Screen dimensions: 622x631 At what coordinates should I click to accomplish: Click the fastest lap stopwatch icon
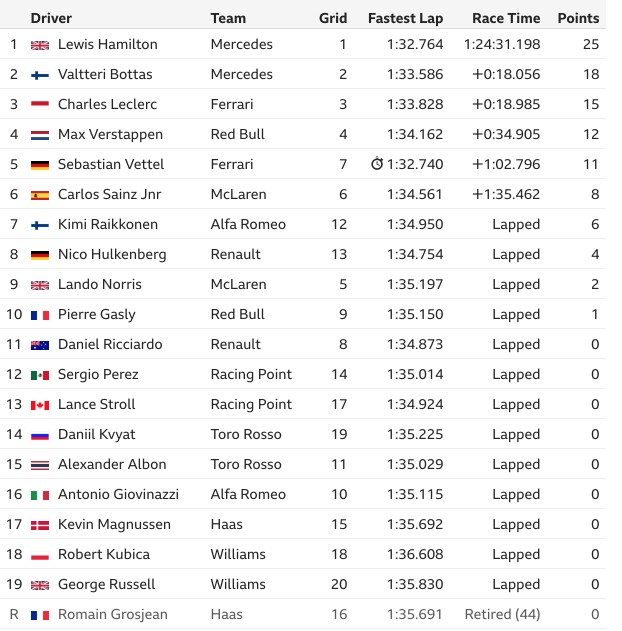pos(377,163)
